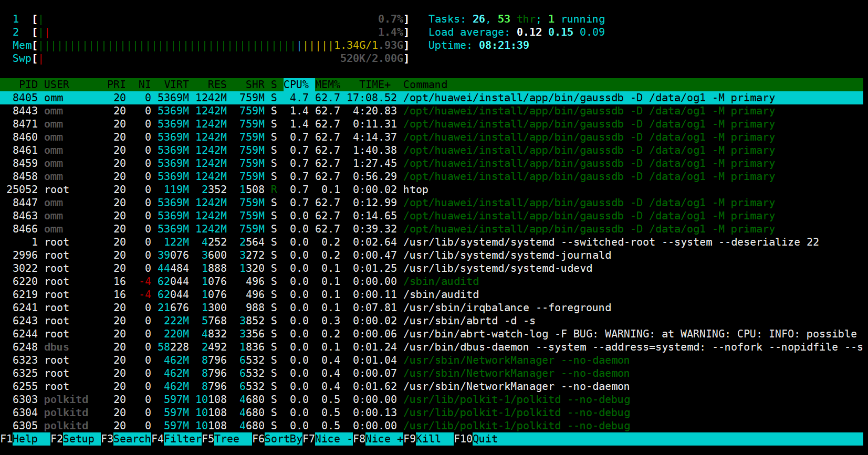Screen dimensions: 868x455
Task: Select NetworkManager row with PID 6325
Action: (x=432, y=373)
